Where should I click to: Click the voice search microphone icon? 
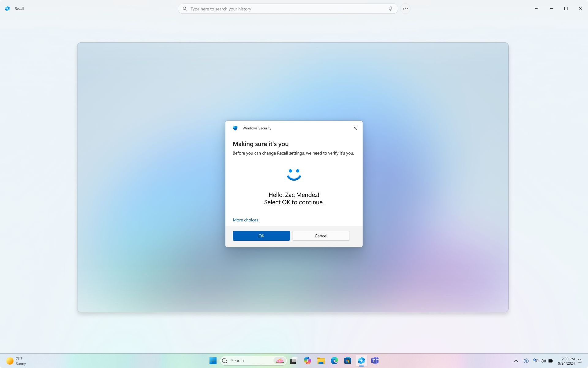coord(390,9)
